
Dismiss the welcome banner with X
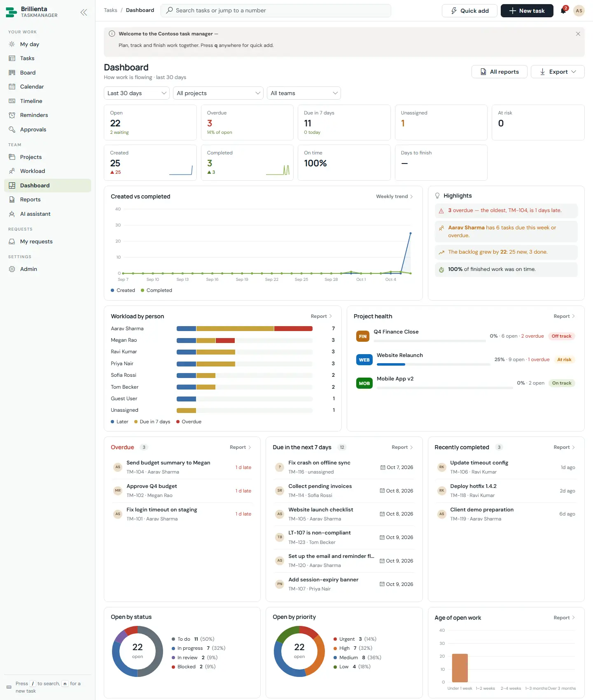click(x=578, y=34)
